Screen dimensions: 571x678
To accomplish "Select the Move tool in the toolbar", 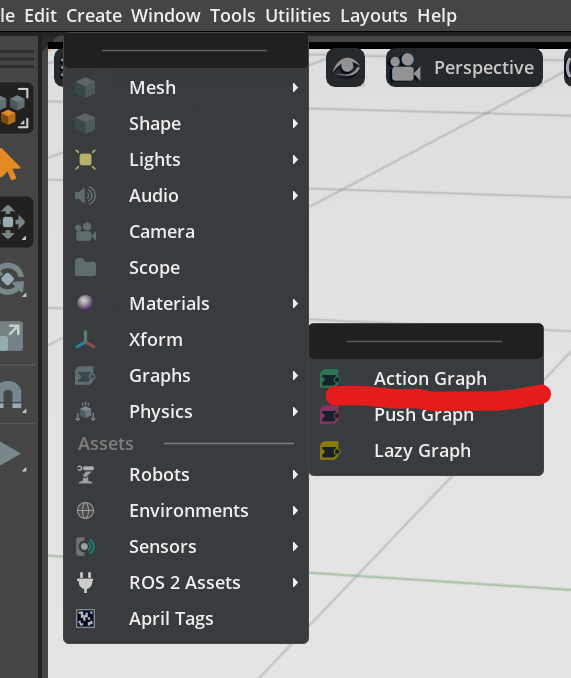I will pyautogui.click(x=13, y=222).
